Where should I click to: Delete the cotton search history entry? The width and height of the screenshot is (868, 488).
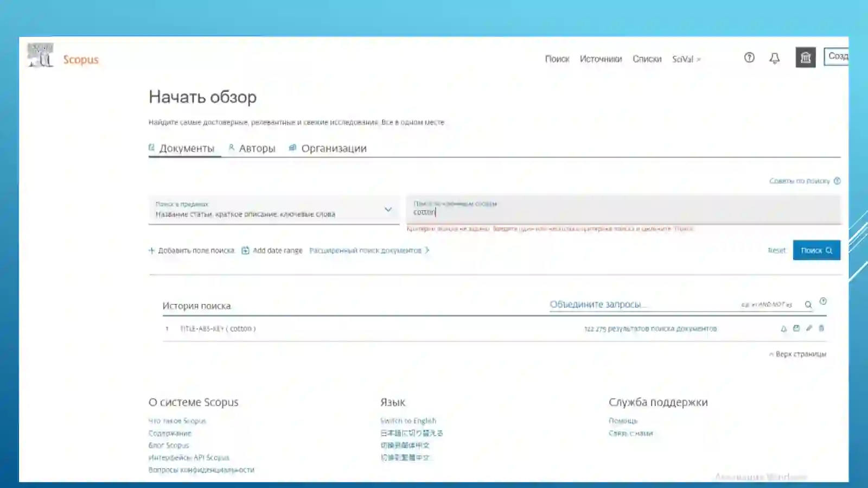tap(821, 328)
